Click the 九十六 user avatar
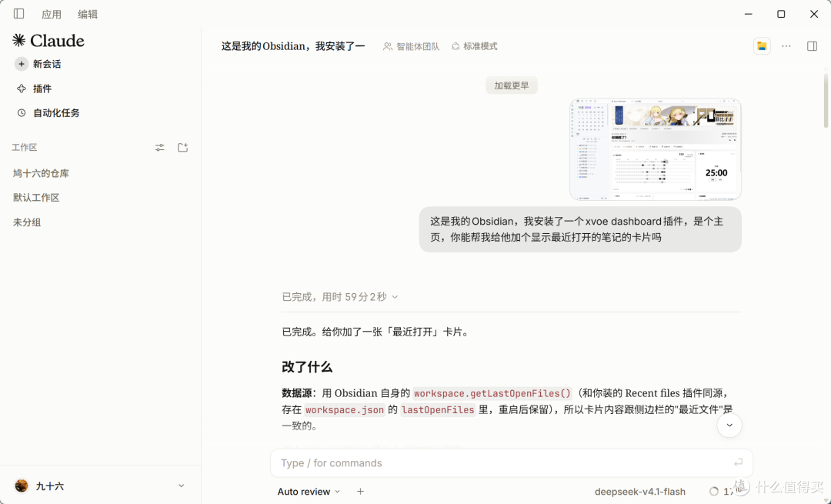This screenshot has height=504, width=831. point(22,486)
